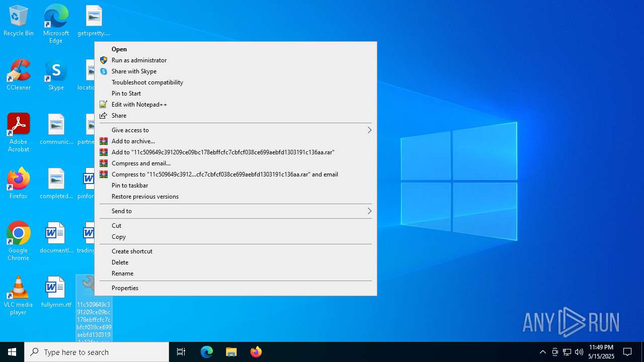Select Pin to taskbar
The width and height of the screenshot is (644, 362).
pyautogui.click(x=235, y=186)
